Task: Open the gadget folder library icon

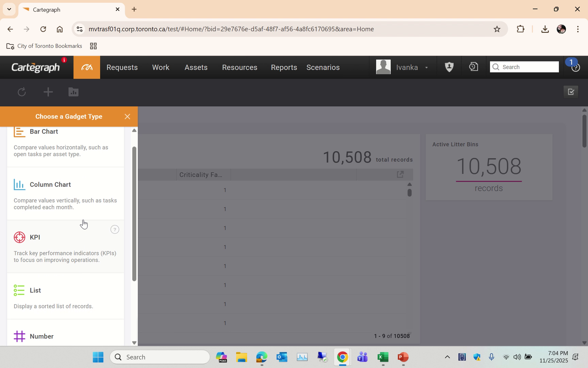Action: coord(73,92)
